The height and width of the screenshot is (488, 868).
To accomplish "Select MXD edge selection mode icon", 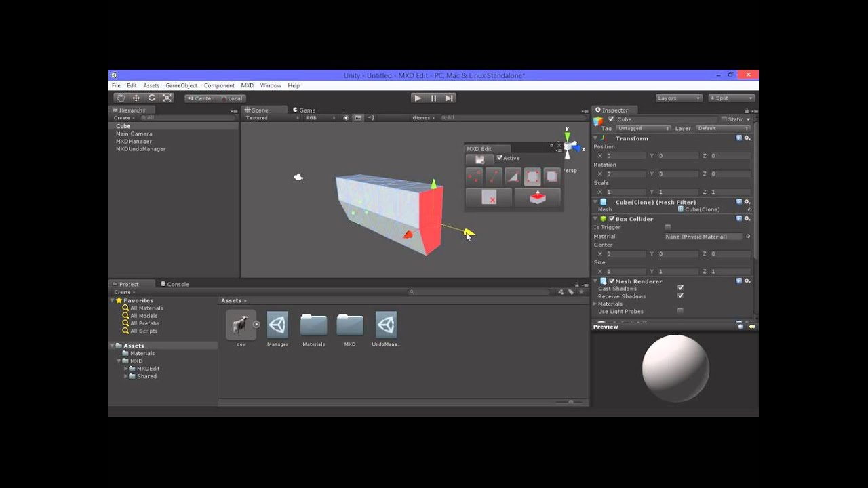I will coord(494,177).
